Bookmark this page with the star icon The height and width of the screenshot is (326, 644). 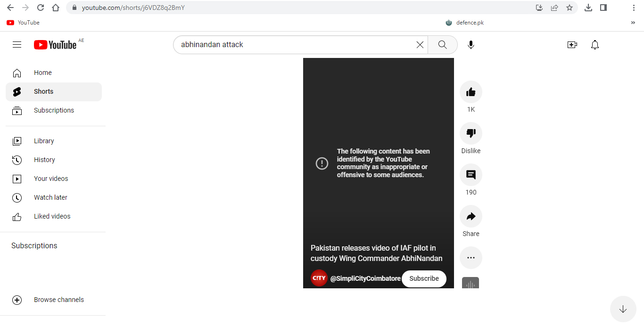point(570,8)
